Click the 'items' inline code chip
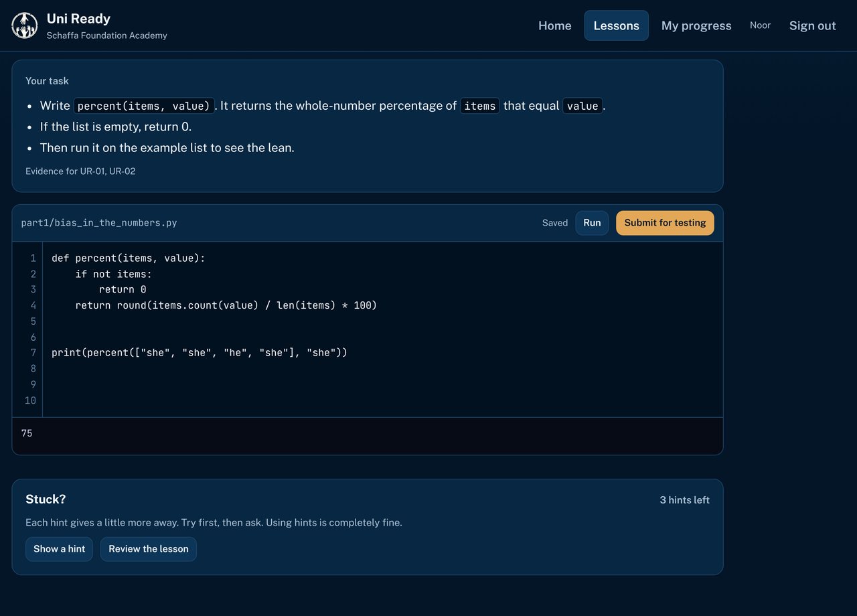The image size is (857, 616). coord(480,106)
